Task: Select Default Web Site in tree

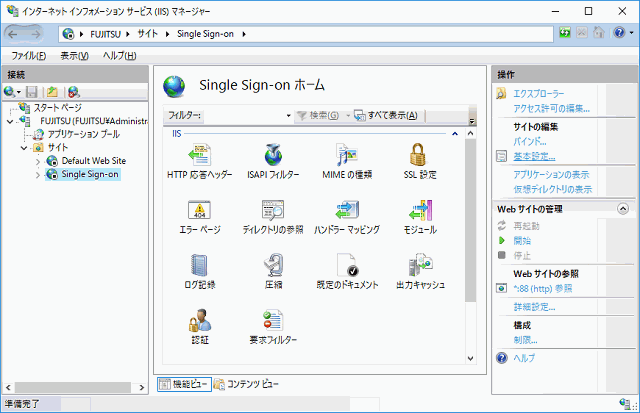Action: coord(94,161)
